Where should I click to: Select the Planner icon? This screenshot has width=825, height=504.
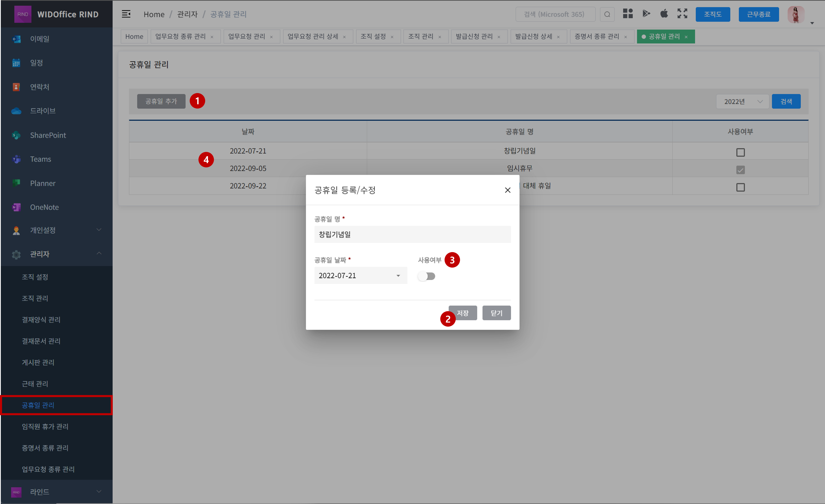point(16,183)
